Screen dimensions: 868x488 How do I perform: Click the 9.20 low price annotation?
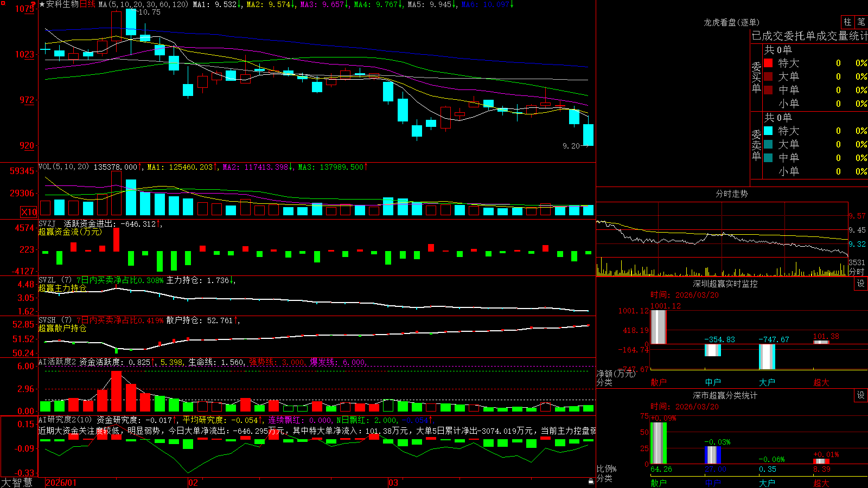tap(571, 146)
